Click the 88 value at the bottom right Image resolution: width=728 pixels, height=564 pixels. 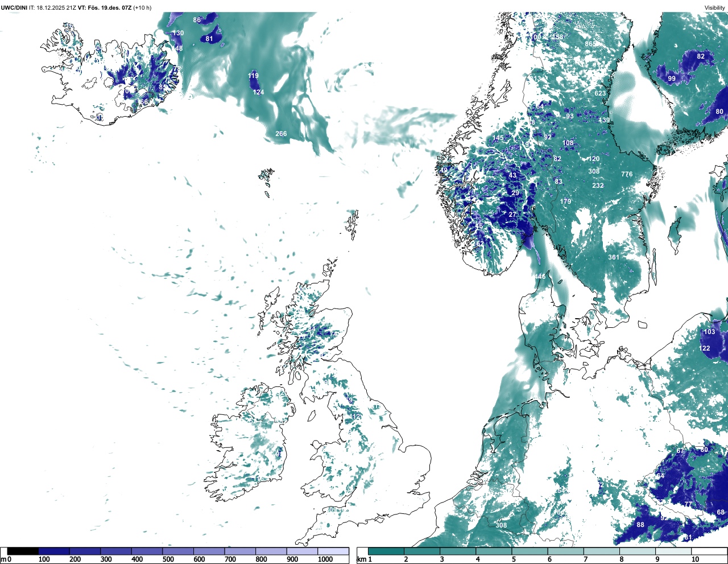tap(640, 525)
